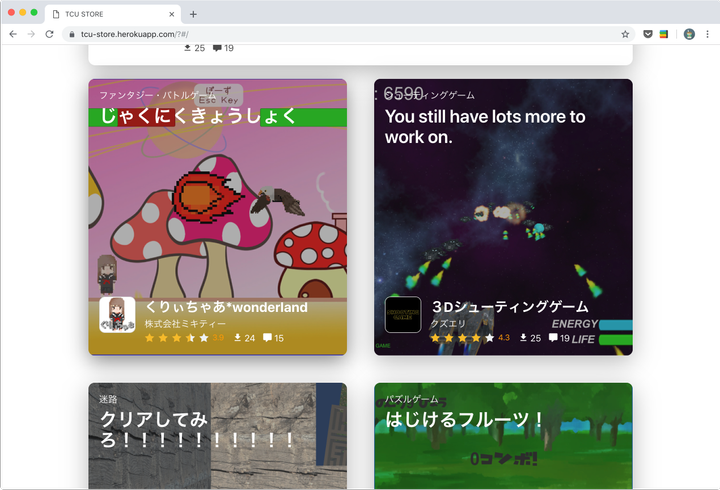Click developer name クズエリ
Screen dimensions: 720x490
tap(448, 324)
